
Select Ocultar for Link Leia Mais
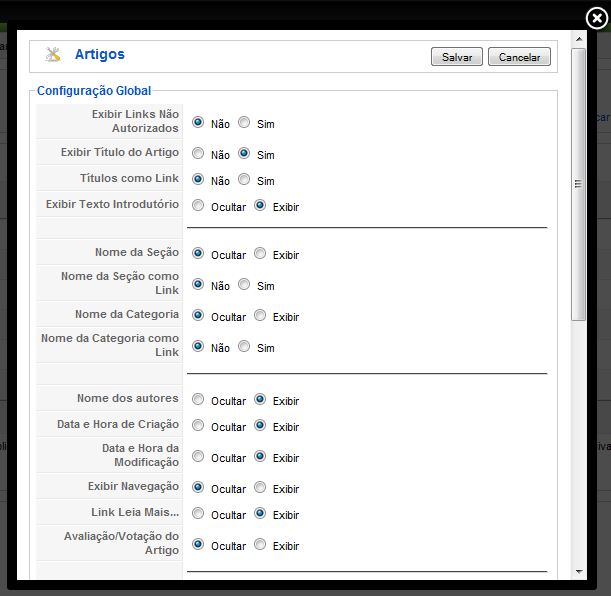click(198, 513)
